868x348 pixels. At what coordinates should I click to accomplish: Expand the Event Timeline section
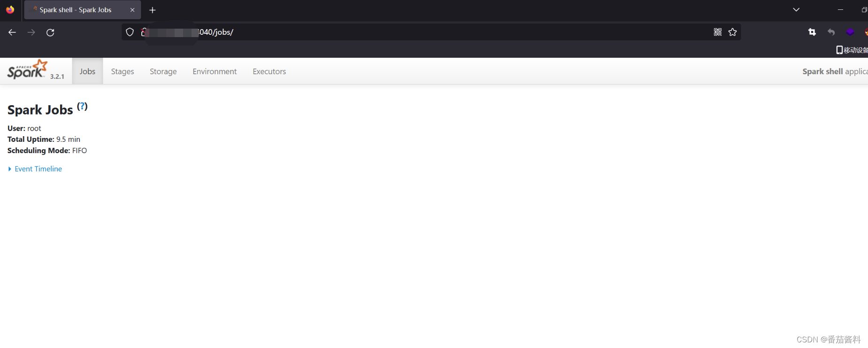(x=35, y=169)
